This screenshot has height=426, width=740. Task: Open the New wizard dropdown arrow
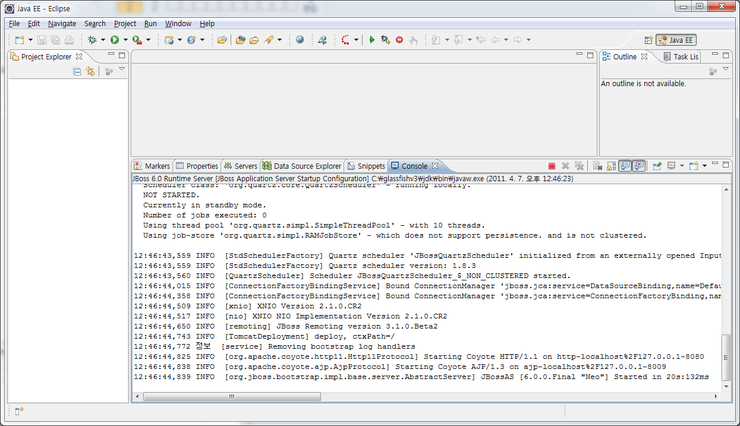[31, 40]
